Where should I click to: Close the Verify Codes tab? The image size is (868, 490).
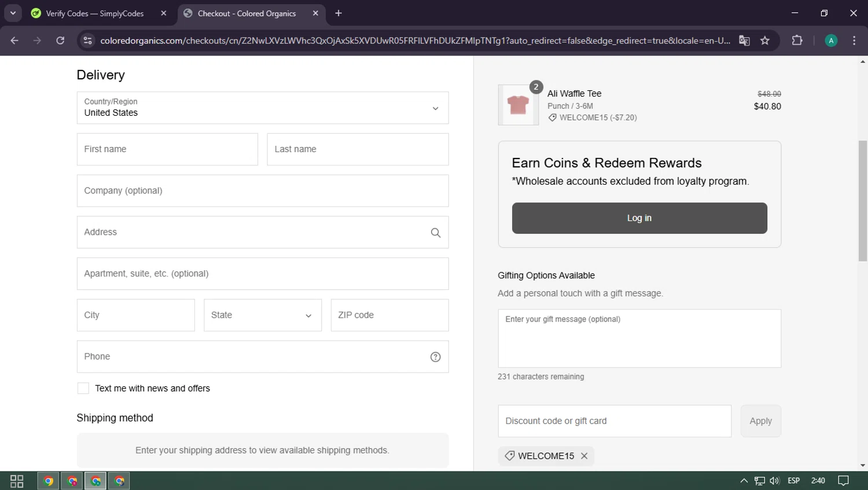click(164, 13)
